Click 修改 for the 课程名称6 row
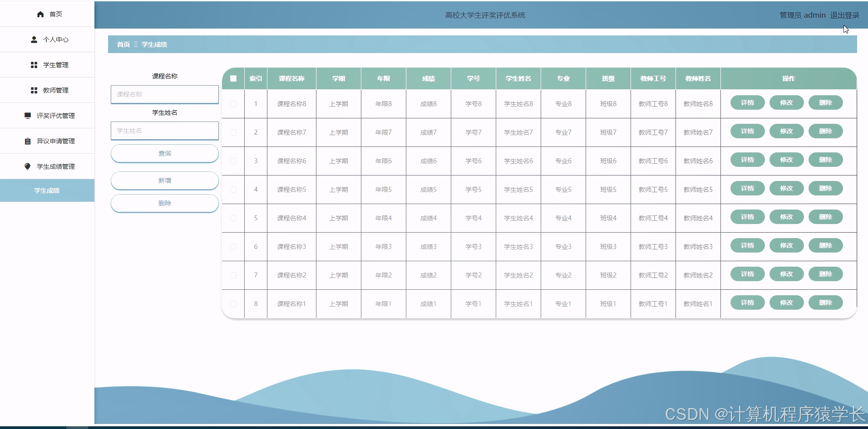The height and width of the screenshot is (429, 868). [x=786, y=160]
